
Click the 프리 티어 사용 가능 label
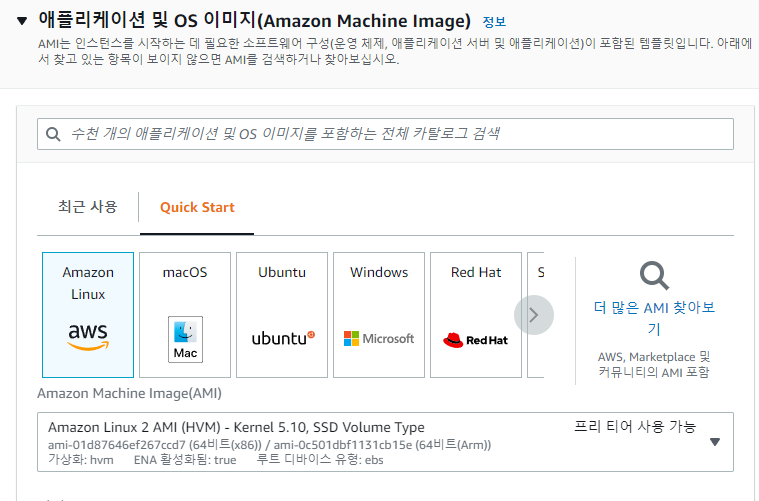click(x=635, y=426)
